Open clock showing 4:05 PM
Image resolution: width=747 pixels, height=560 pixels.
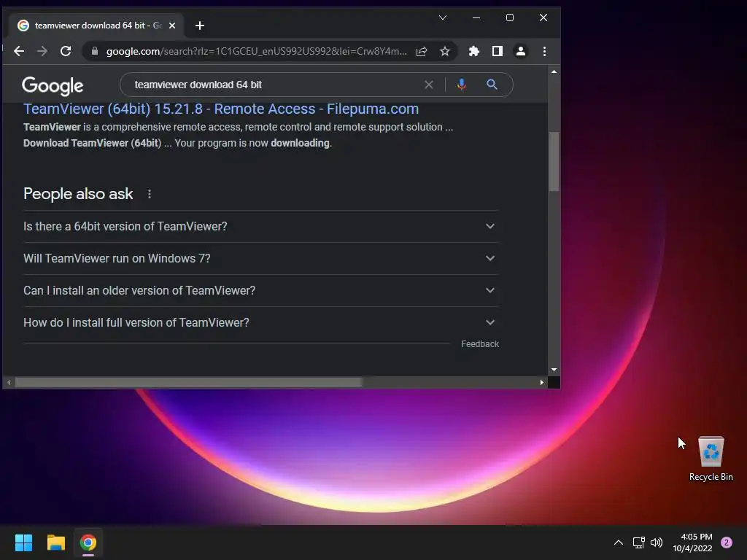click(x=692, y=542)
